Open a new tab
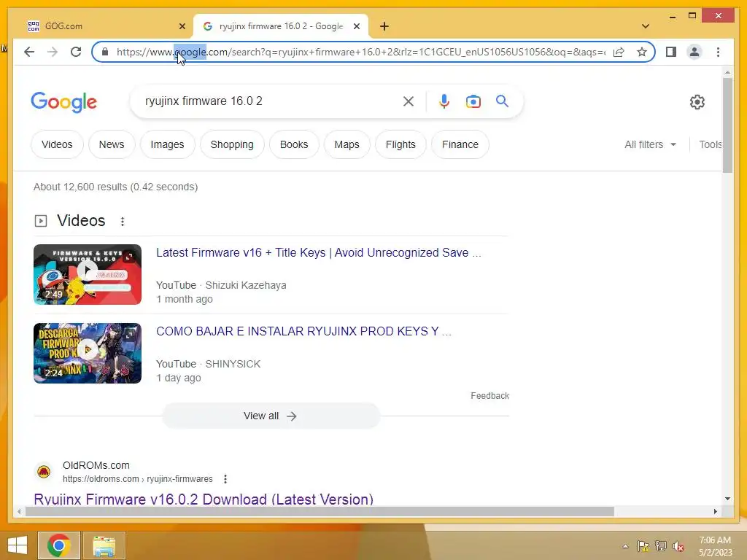The image size is (747, 560). (x=384, y=26)
